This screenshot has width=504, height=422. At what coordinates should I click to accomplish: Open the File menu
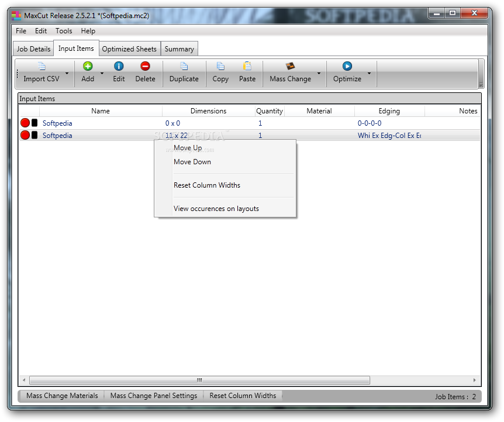click(x=21, y=31)
